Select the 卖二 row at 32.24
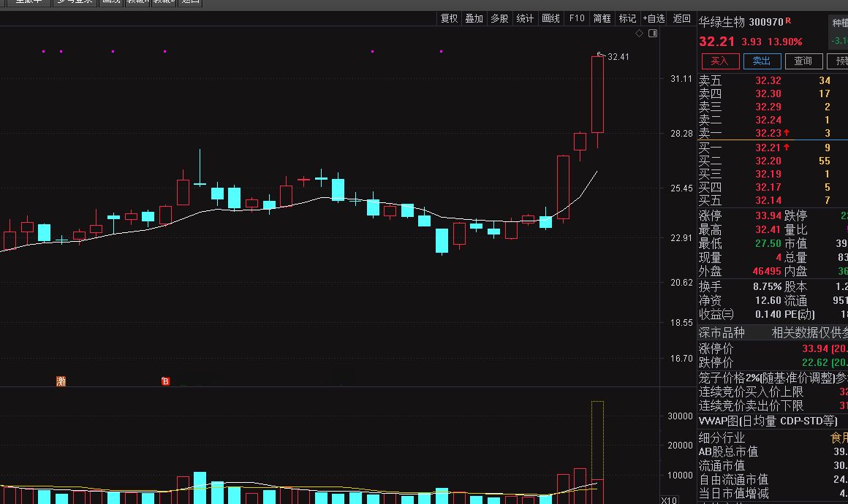This screenshot has width=848, height=504. coord(772,120)
